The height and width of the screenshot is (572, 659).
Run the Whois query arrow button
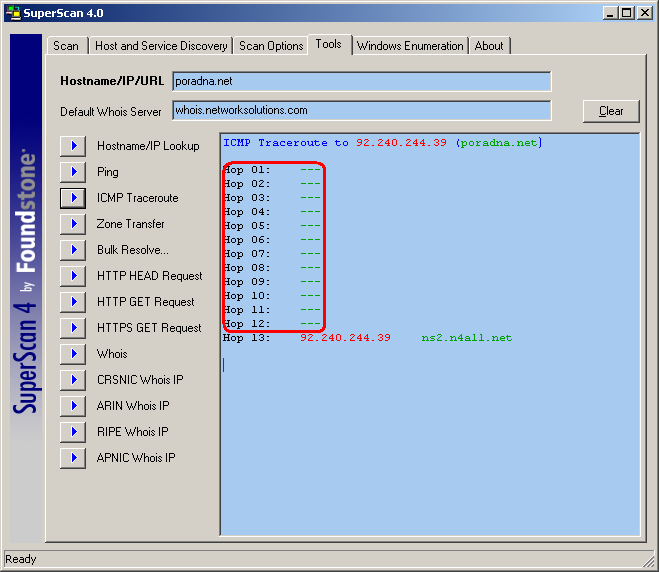[x=73, y=354]
